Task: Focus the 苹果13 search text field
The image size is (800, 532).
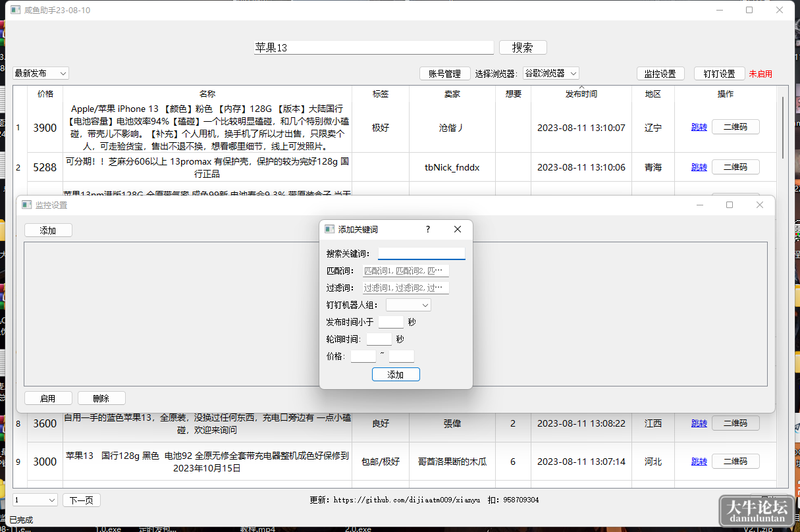Action: 373,47
